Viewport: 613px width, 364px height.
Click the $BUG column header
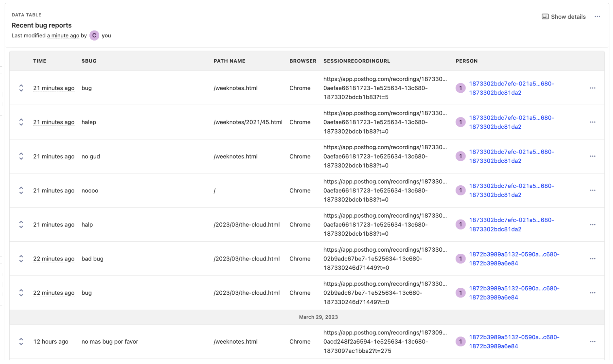point(89,61)
